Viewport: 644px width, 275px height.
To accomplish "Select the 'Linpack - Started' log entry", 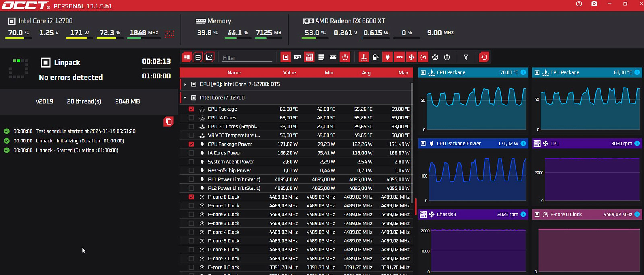I will [77, 150].
